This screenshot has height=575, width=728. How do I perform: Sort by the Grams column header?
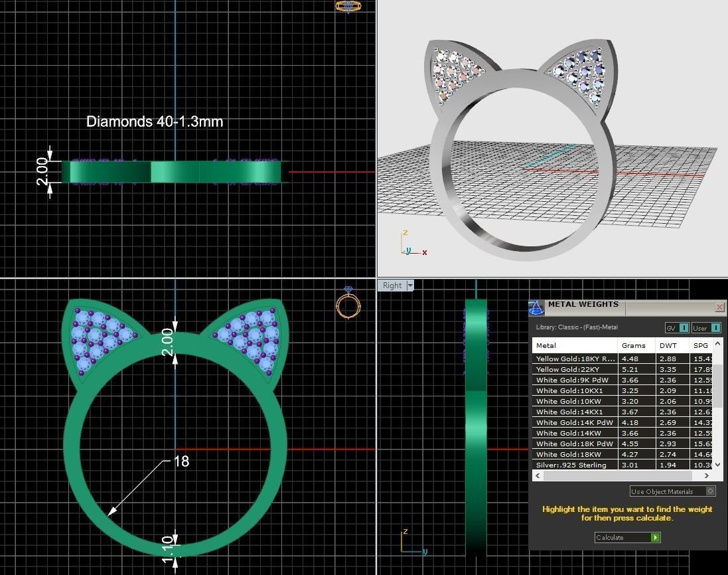[x=636, y=345]
